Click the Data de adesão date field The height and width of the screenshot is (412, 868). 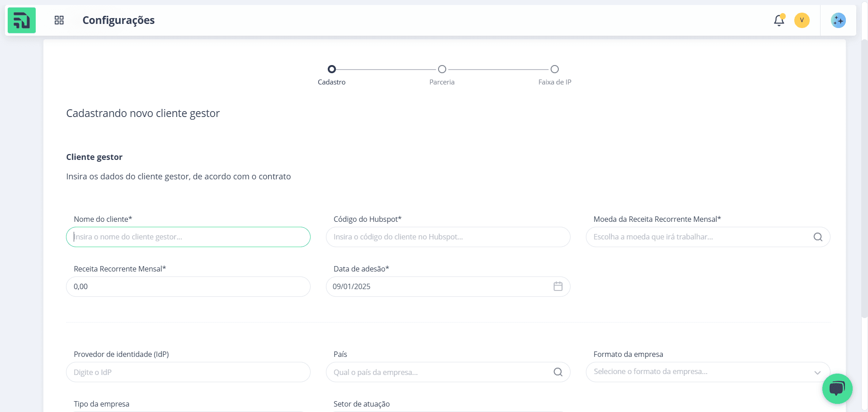point(448,286)
